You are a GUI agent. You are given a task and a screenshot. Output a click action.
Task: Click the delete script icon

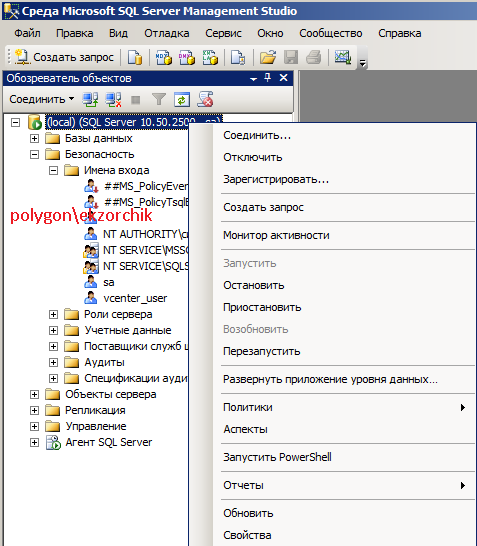(205, 100)
